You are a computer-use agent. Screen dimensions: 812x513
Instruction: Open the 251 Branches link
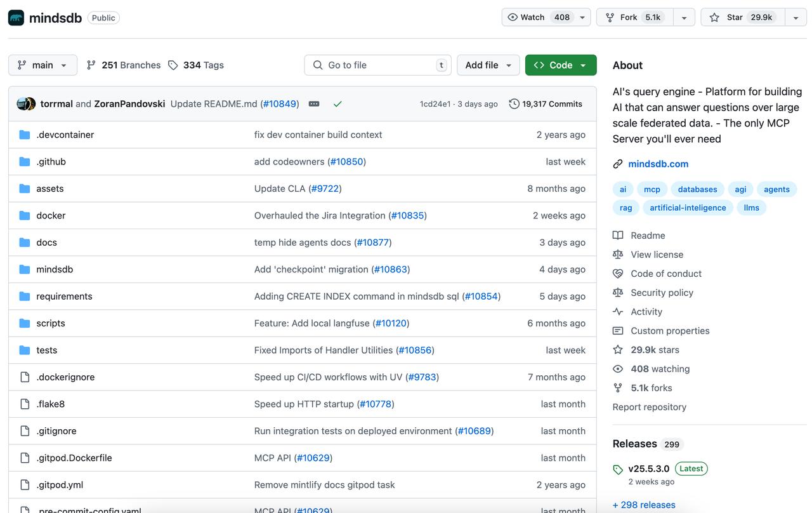pos(124,65)
